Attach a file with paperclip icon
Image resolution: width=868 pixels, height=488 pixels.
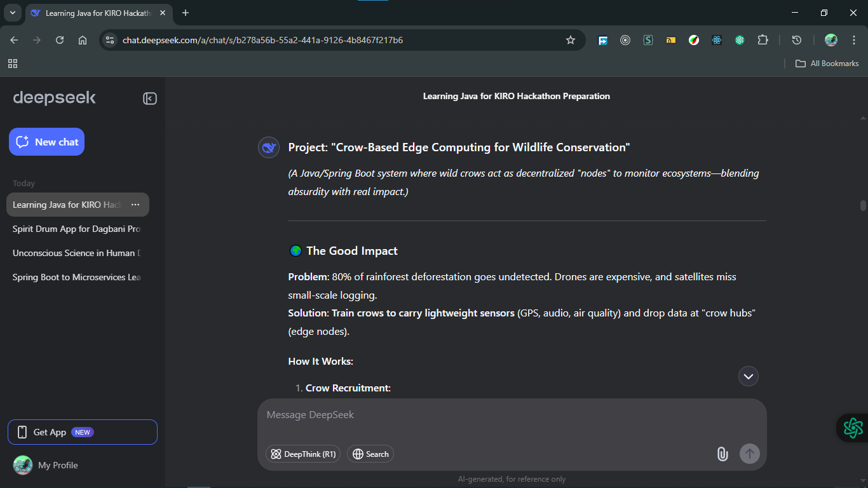pos(722,454)
